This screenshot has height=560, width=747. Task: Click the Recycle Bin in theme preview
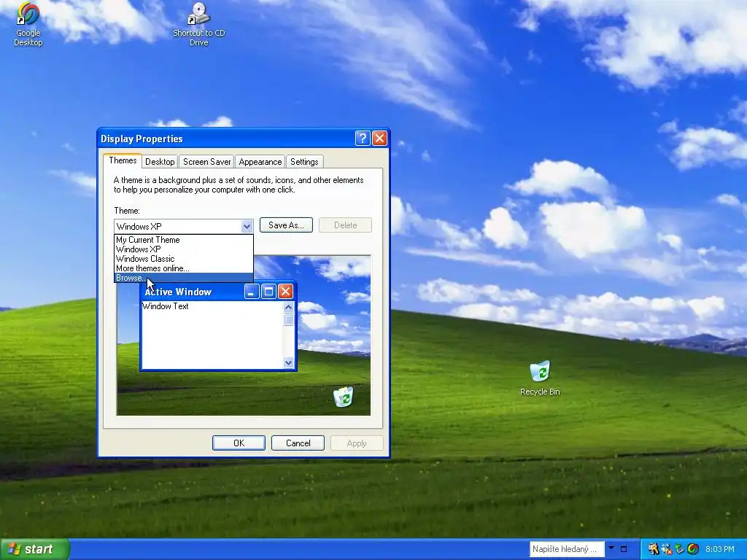coord(343,397)
